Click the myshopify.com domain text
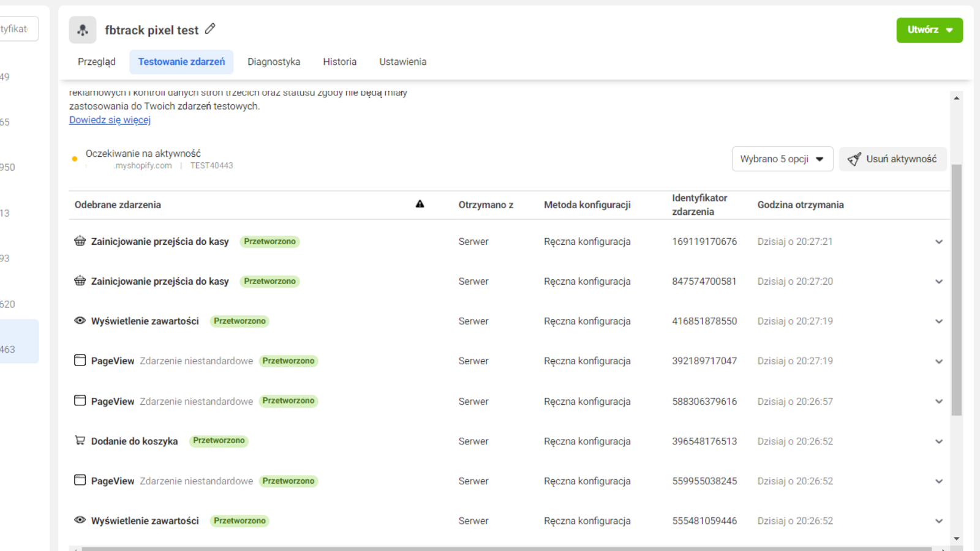Screen dimensions: 980x551 pos(143,166)
